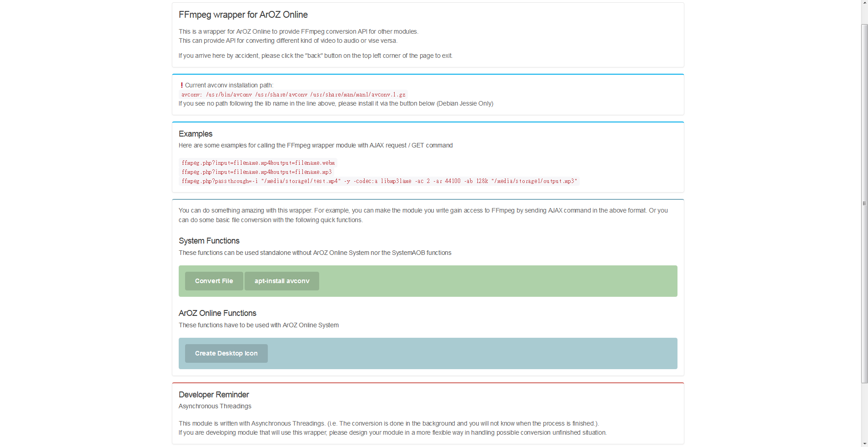This screenshot has width=868, height=447.
Task: Select the passthrough libmp3lame example code line
Action: 379,181
